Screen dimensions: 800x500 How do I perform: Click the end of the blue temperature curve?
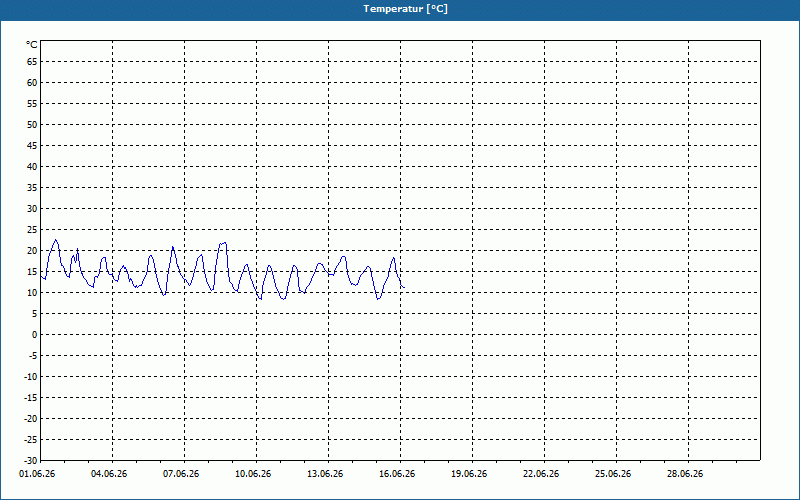point(404,288)
